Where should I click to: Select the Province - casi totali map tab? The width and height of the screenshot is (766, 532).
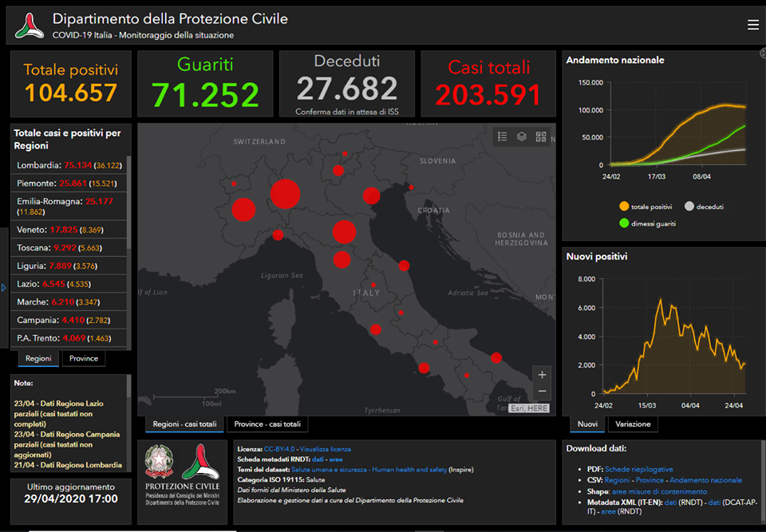pyautogui.click(x=267, y=424)
